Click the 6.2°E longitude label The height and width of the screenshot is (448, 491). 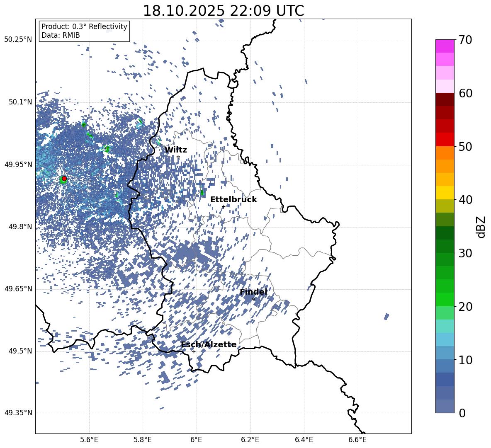pyautogui.click(x=250, y=440)
